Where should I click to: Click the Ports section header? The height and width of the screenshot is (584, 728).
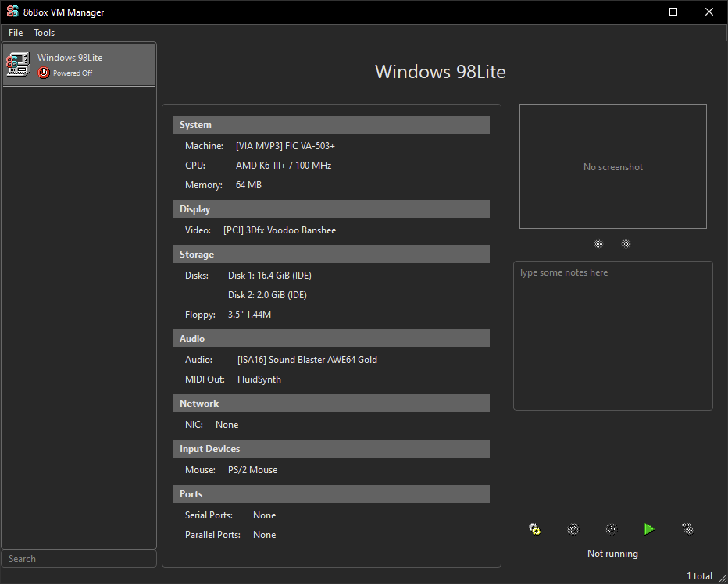click(x=331, y=494)
